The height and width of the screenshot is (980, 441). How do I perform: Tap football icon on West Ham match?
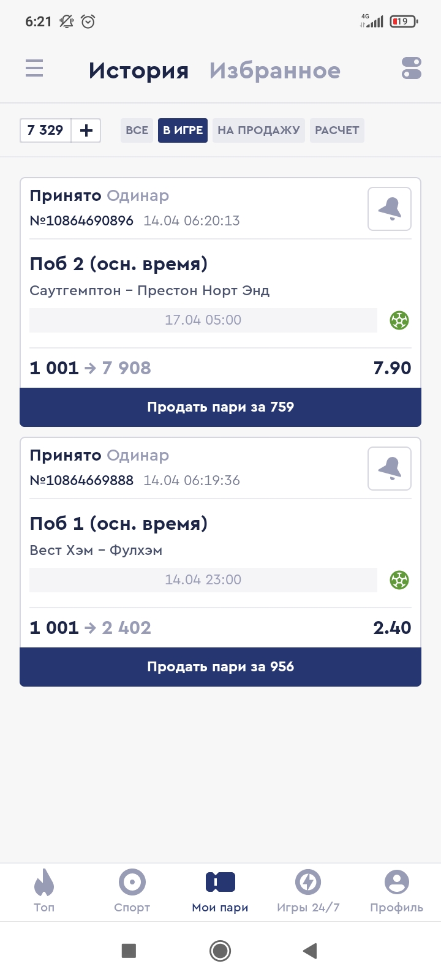(399, 580)
